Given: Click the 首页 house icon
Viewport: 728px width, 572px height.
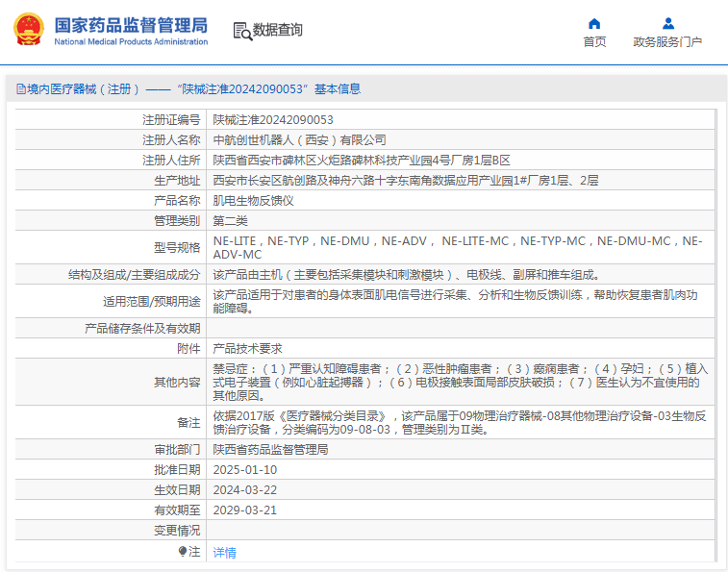Looking at the screenshot, I should click(x=594, y=23).
